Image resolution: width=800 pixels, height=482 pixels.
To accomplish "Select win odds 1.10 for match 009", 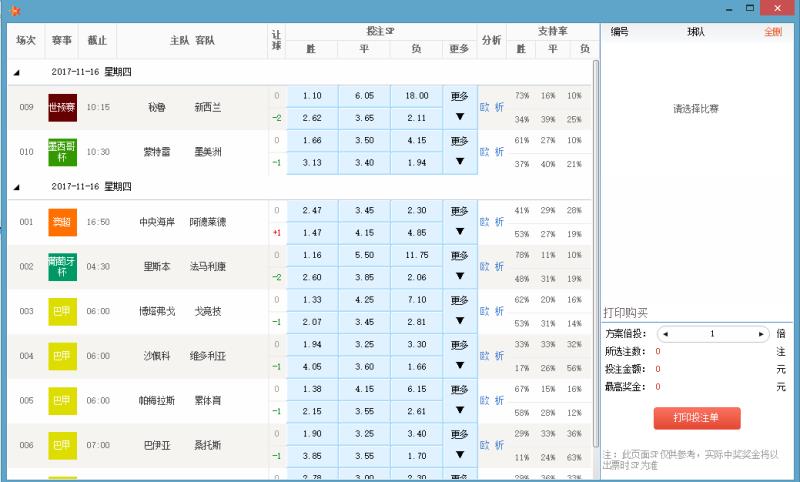I will click(312, 96).
